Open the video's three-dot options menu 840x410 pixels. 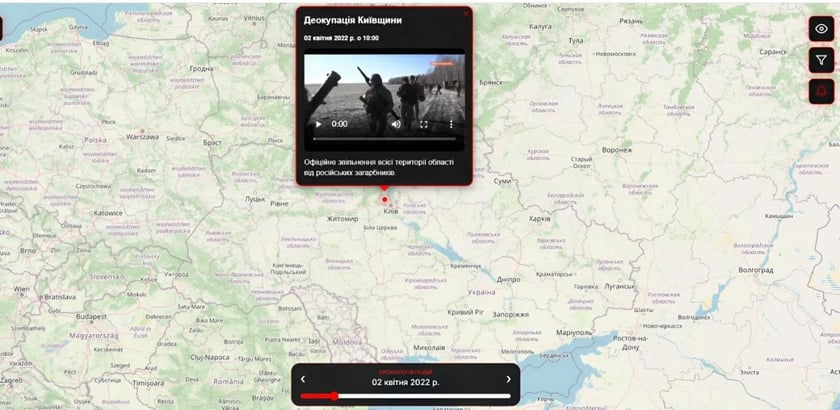(x=451, y=124)
